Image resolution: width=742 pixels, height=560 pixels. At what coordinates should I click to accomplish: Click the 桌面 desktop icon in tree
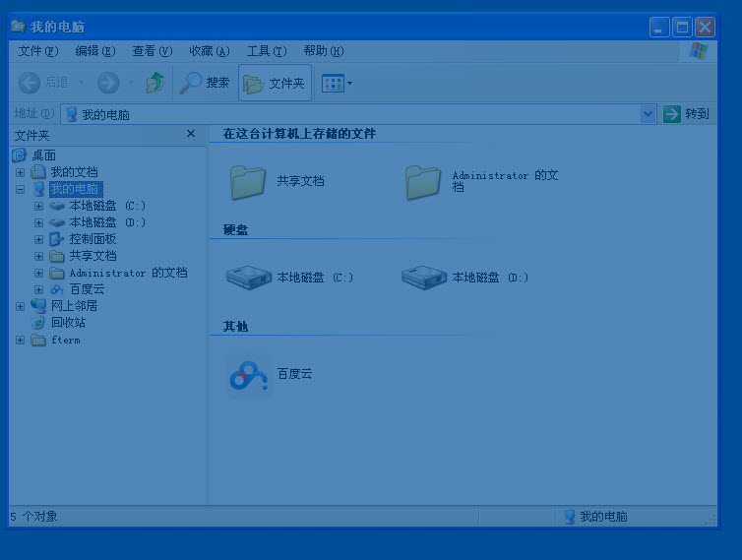pyautogui.click(x=19, y=155)
